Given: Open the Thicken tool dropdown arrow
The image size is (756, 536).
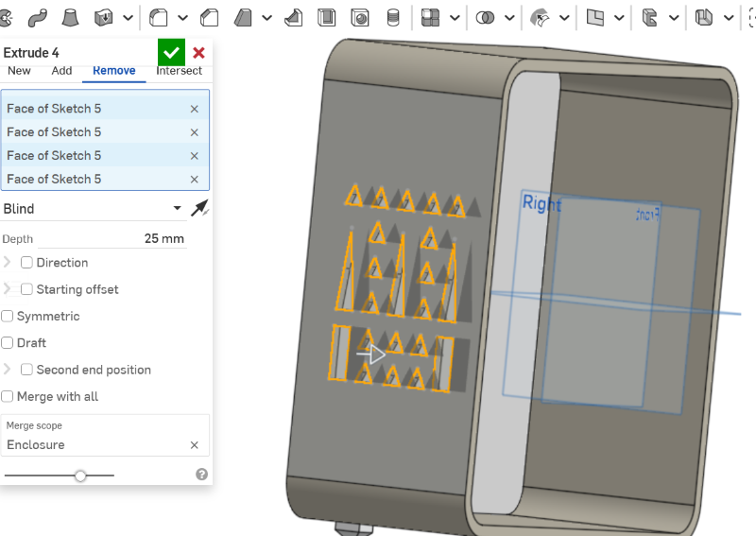Looking at the screenshot, I should pos(128,18).
